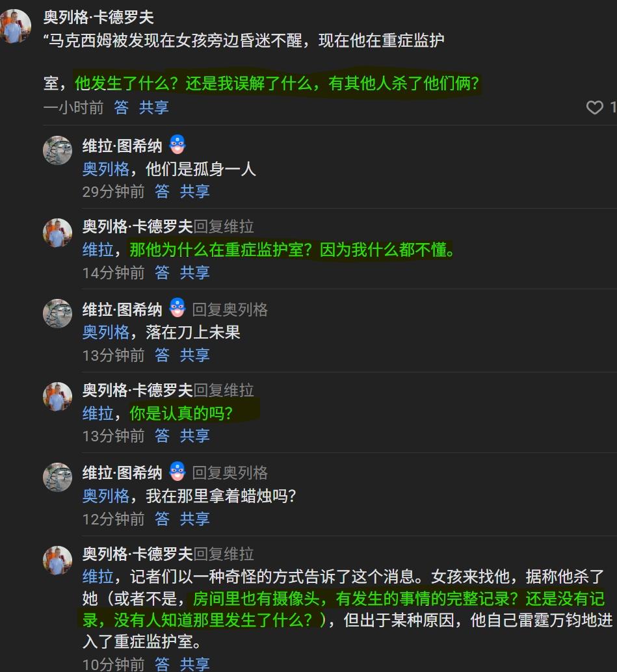Click avatar on the 29分钟前 reply
Image resolution: width=617 pixels, height=672 pixels.
click(57, 150)
